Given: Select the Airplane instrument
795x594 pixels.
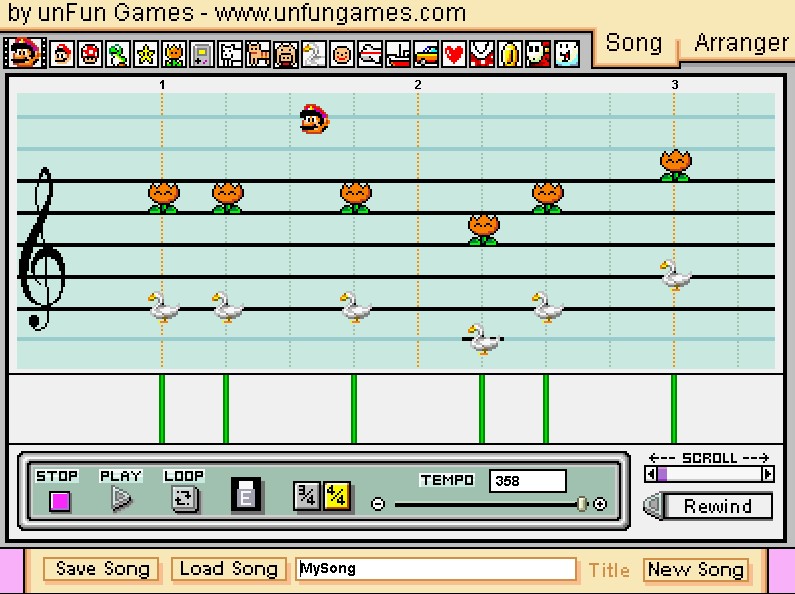Looking at the screenshot, I should (x=370, y=54).
